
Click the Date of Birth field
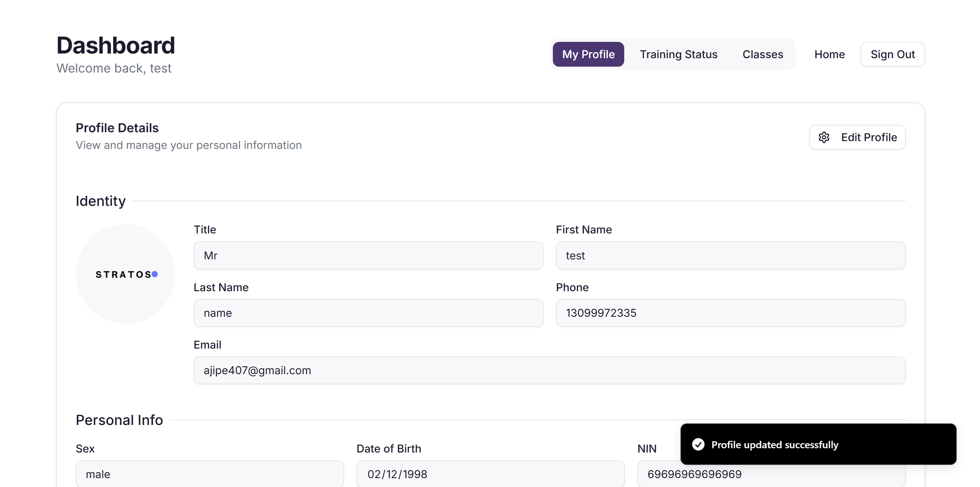490,474
